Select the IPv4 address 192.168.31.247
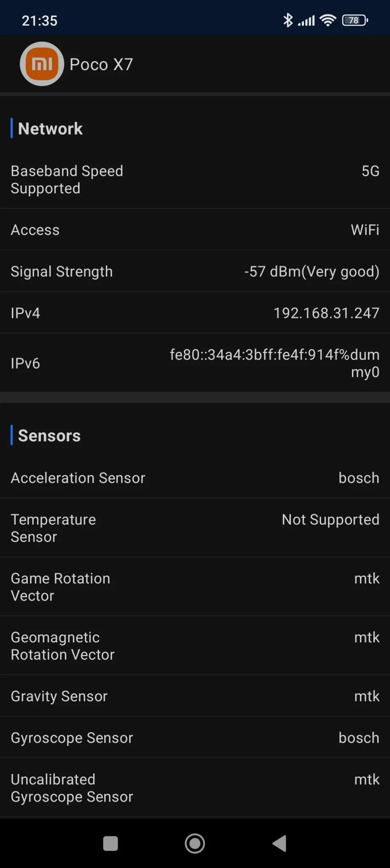 point(326,313)
